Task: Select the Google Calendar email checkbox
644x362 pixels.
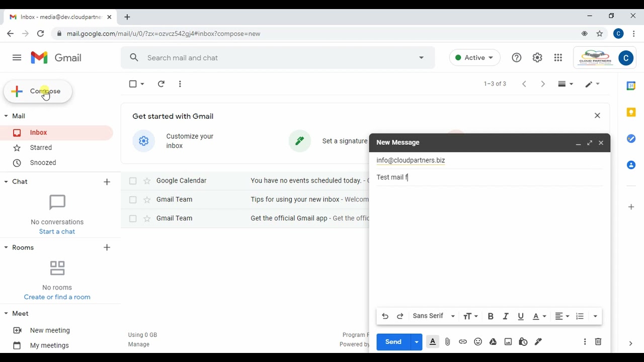Action: [133, 181]
